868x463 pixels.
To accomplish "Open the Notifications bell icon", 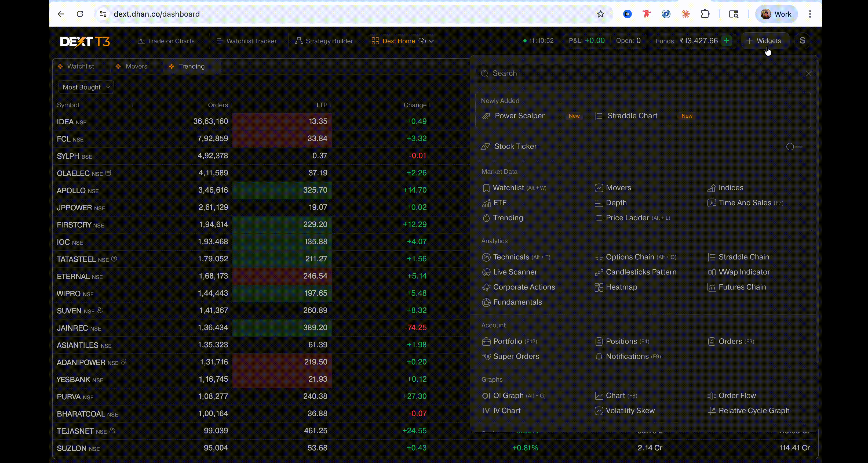I will click(x=599, y=357).
